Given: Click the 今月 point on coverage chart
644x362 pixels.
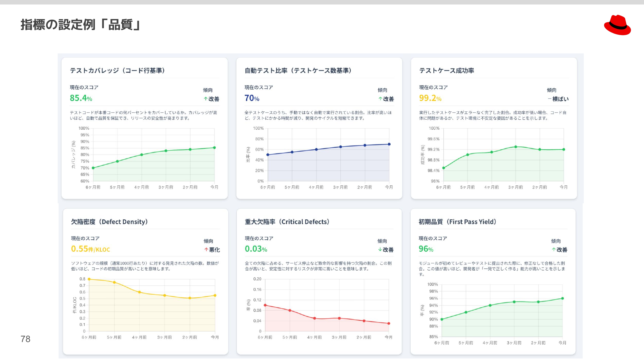Looking at the screenshot, I should click(x=214, y=148).
